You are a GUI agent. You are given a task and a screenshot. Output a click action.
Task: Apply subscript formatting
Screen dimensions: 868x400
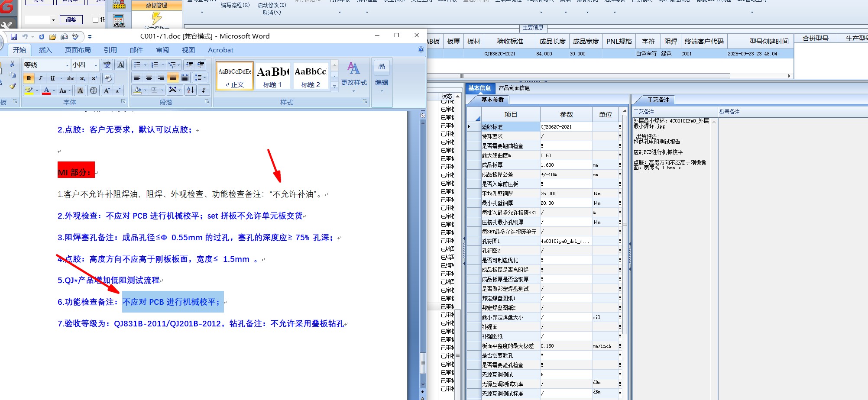click(82, 78)
